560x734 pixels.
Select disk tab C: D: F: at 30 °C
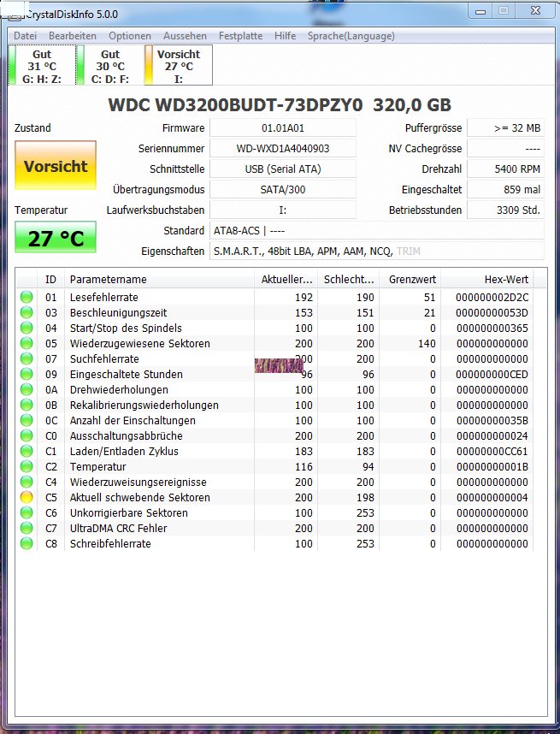110,65
